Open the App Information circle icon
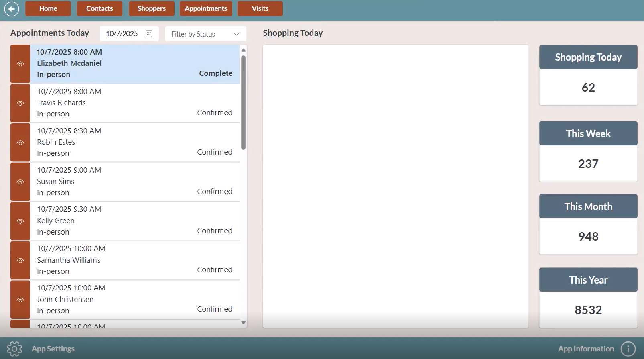Screen dimensions: 644x359 pos(628,349)
